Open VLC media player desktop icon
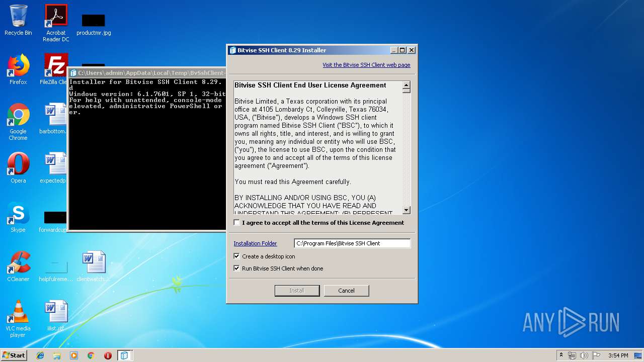Image resolution: width=644 pixels, height=362 pixels. [18, 319]
